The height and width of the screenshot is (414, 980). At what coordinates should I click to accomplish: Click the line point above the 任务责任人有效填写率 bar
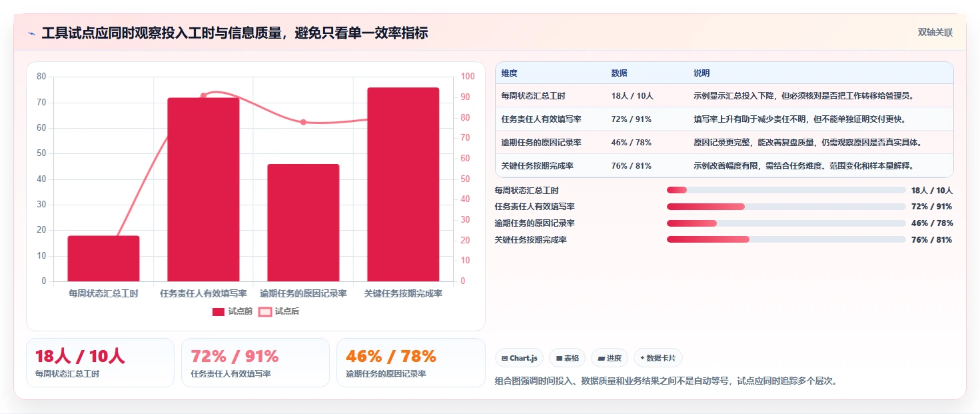(x=203, y=95)
